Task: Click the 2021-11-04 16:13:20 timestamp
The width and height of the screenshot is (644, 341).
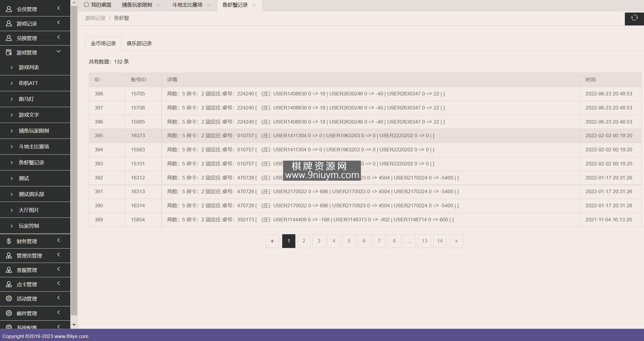Action: click(609, 220)
